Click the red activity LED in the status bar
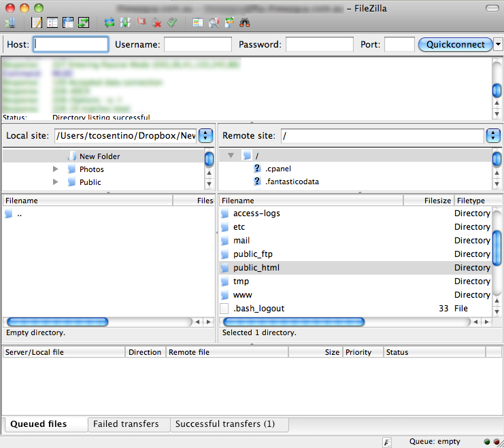This screenshot has height=448, width=504. click(497, 442)
